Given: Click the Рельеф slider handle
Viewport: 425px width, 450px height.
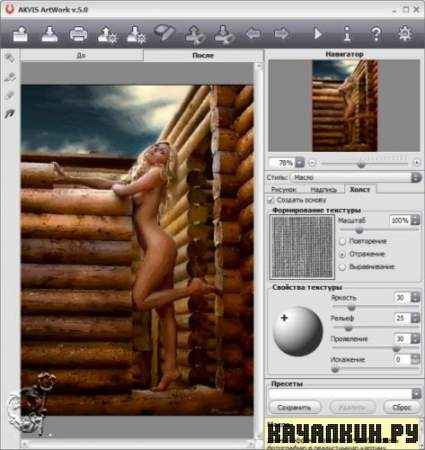Looking at the screenshot, I should [x=348, y=328].
